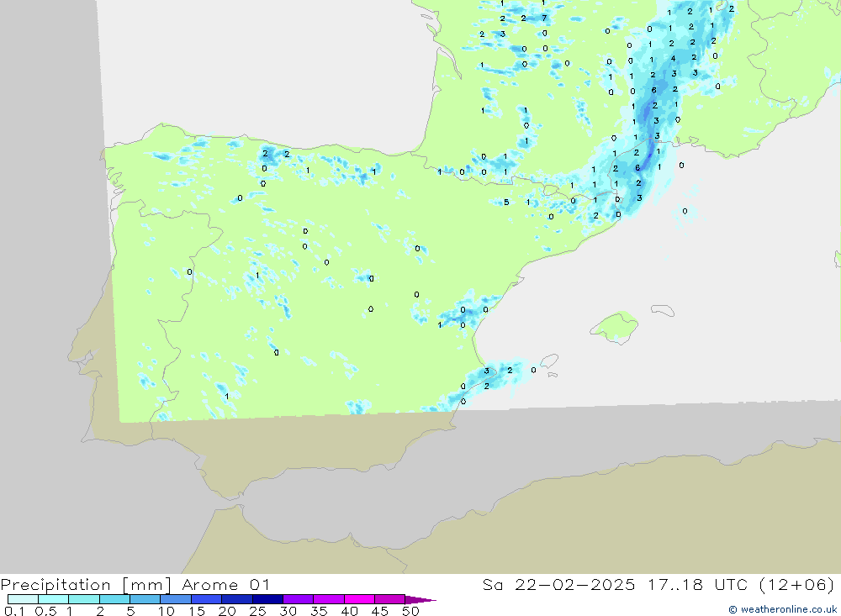Pick the 2–5 mm legend swatch
The image size is (841, 616).
114,599
